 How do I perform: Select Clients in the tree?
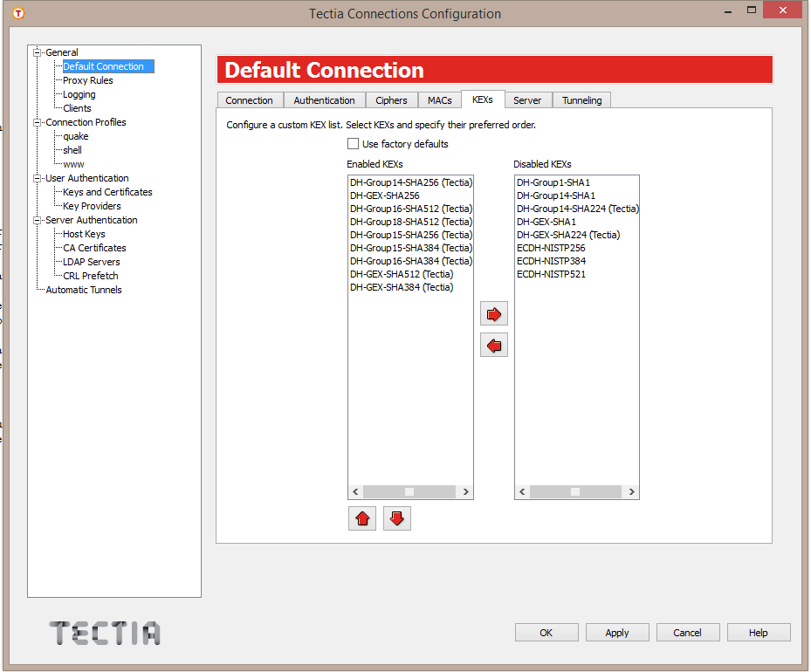click(77, 108)
